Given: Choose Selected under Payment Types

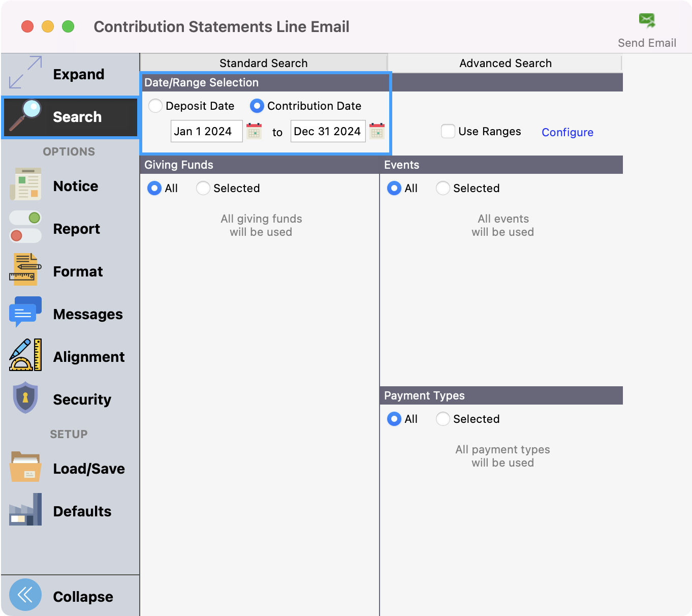Looking at the screenshot, I should (443, 419).
